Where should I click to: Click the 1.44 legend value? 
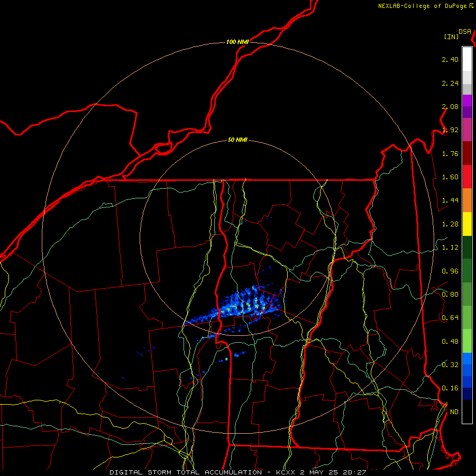click(x=450, y=200)
